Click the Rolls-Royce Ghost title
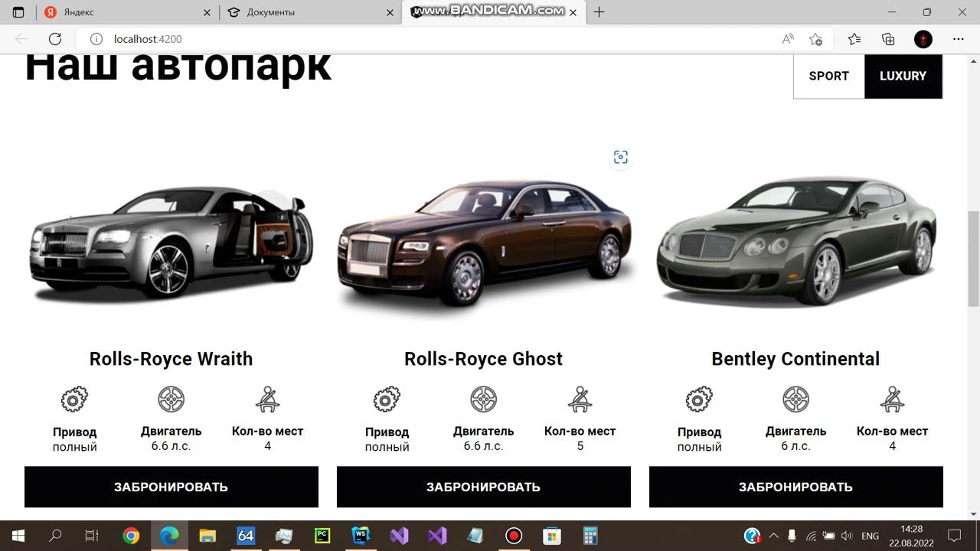Screen dimensions: 980x551 click(x=483, y=359)
